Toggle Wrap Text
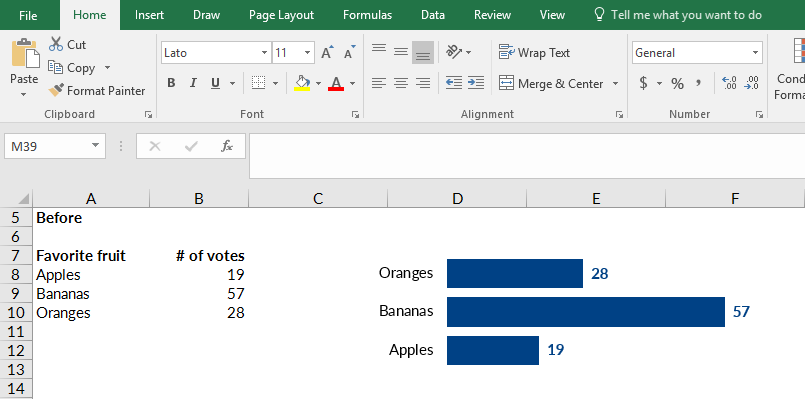The height and width of the screenshot is (399, 805). tap(534, 52)
